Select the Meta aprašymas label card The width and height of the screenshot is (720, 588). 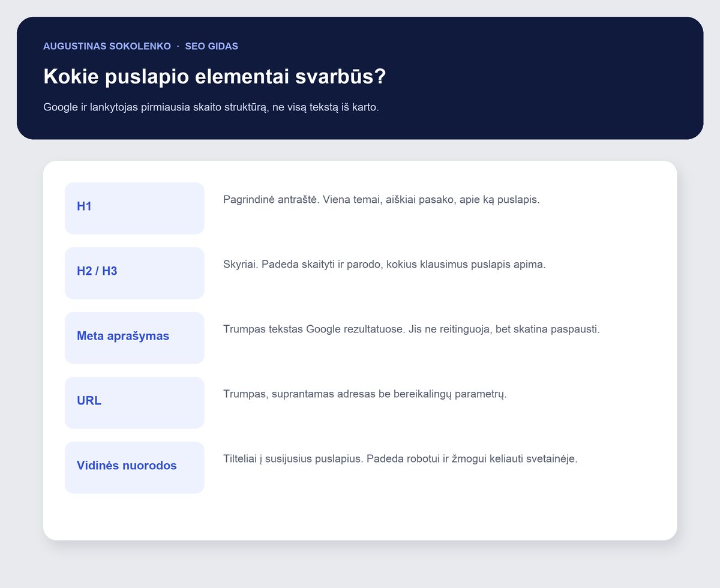tap(134, 338)
